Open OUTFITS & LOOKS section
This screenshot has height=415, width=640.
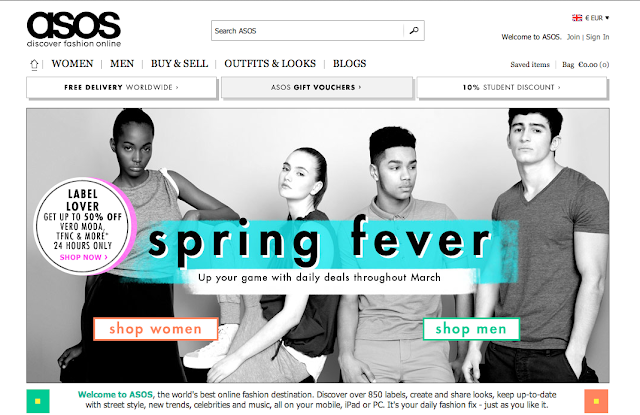click(x=270, y=64)
